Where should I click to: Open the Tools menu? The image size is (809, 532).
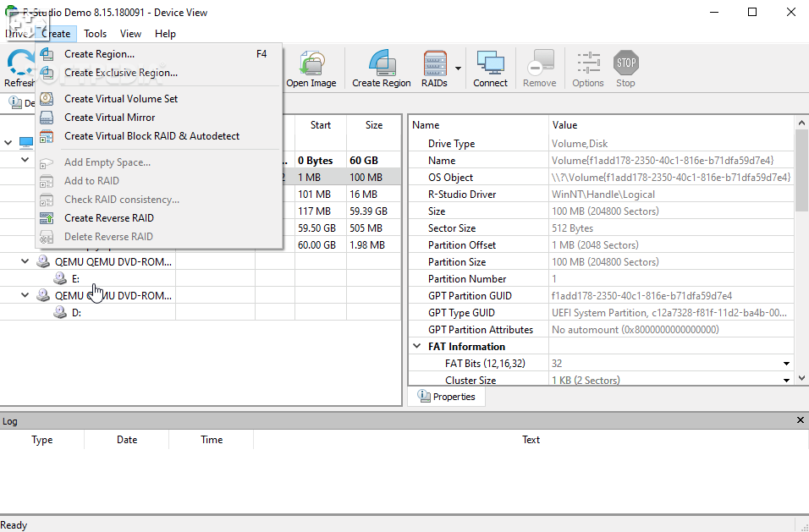coord(95,34)
